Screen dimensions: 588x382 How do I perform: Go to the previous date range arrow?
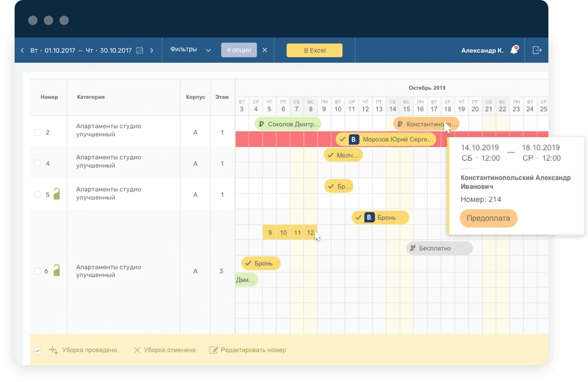(22, 50)
